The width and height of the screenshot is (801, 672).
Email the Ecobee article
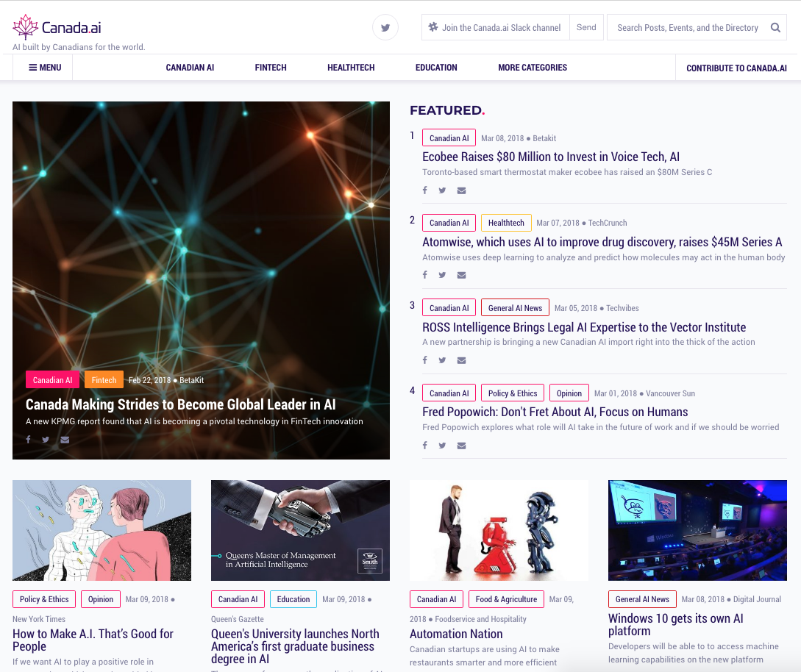pyautogui.click(x=461, y=190)
